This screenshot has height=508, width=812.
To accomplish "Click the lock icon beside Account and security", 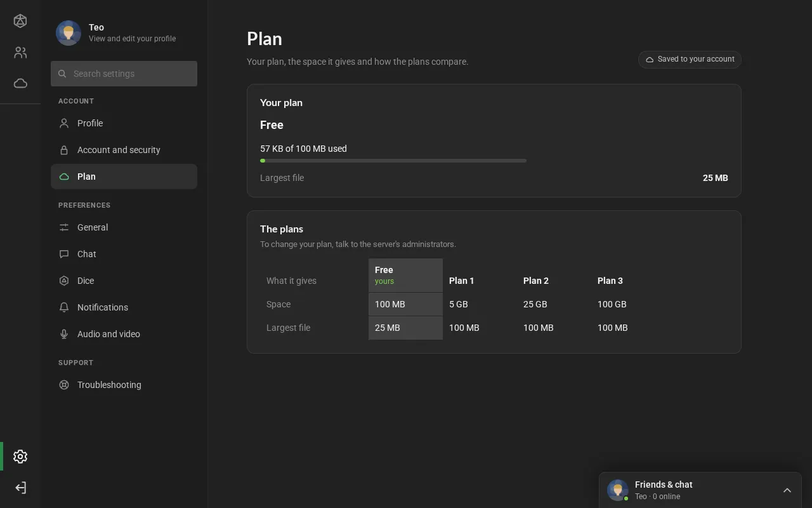I will pyautogui.click(x=64, y=150).
